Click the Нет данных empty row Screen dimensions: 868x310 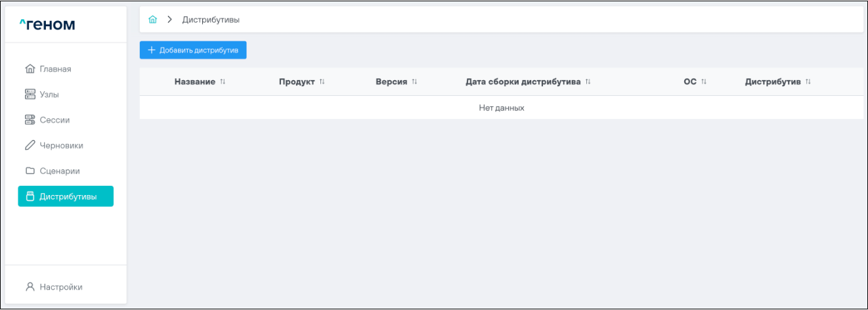[x=501, y=108]
